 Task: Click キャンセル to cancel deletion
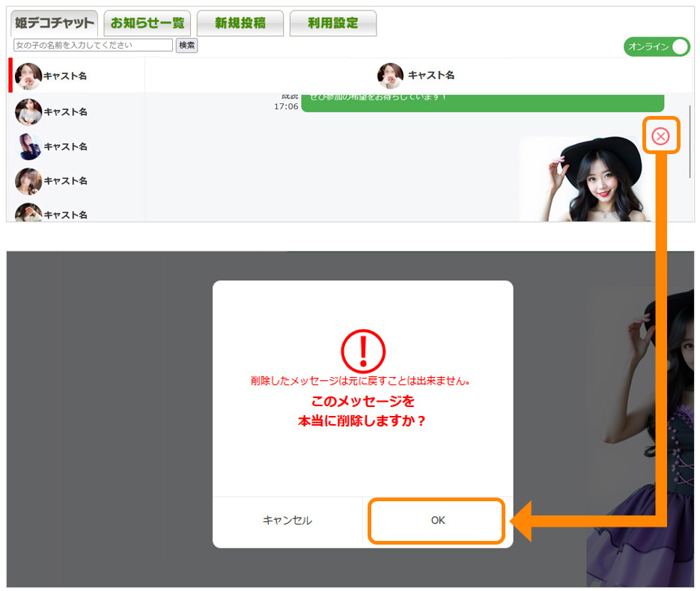287,521
